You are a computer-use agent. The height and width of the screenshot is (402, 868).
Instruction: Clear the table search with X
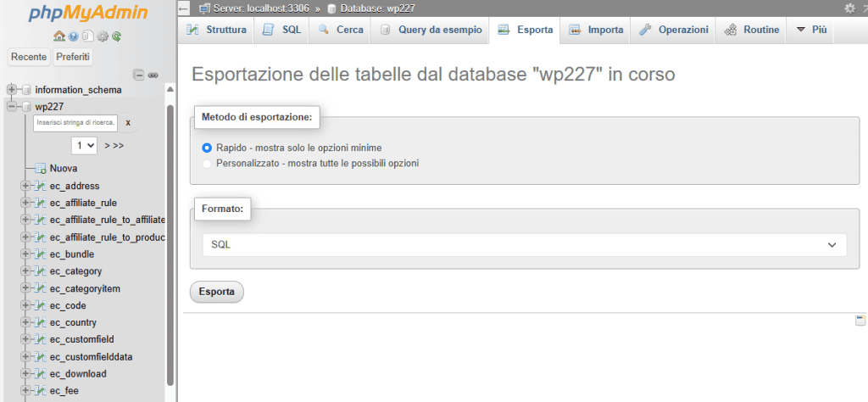tap(128, 123)
